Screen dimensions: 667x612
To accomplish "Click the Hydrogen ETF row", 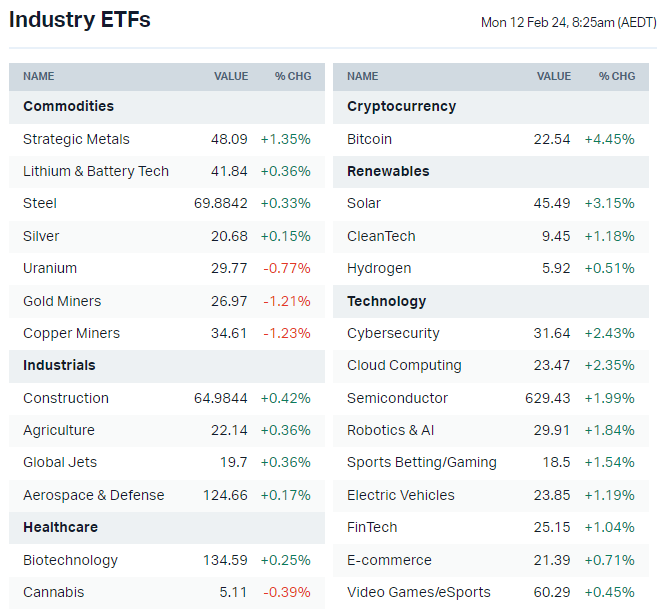I will pos(379,268).
